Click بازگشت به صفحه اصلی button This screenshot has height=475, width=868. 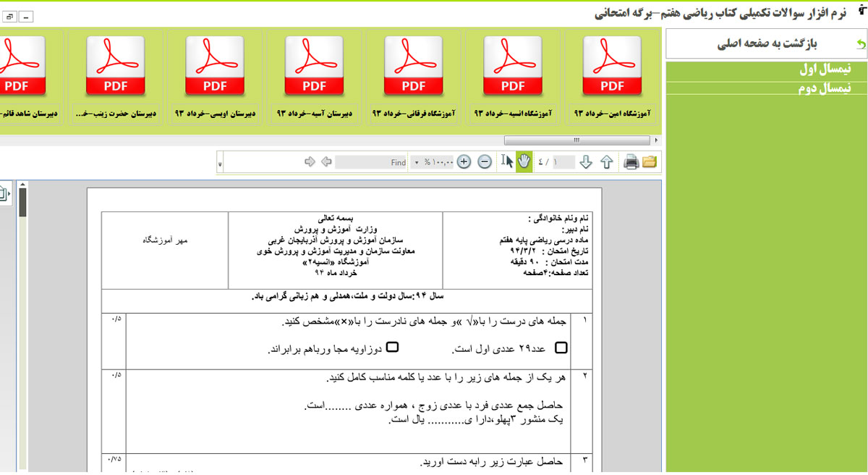[767, 43]
